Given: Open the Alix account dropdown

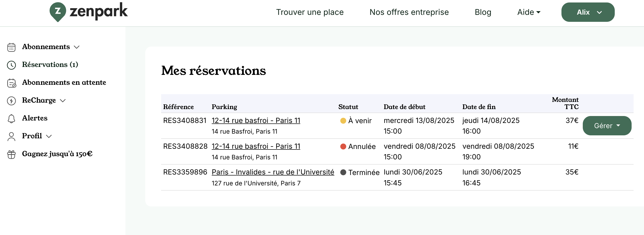Looking at the screenshot, I should 588,12.
